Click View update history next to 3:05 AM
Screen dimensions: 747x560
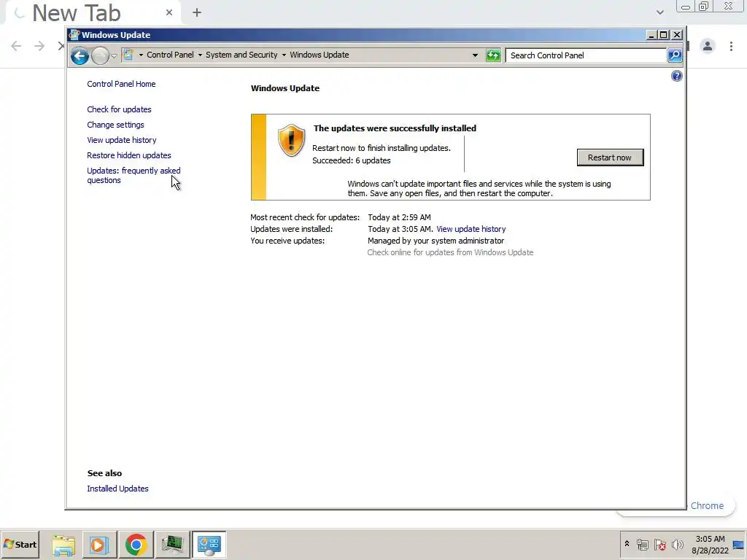pyautogui.click(x=471, y=229)
